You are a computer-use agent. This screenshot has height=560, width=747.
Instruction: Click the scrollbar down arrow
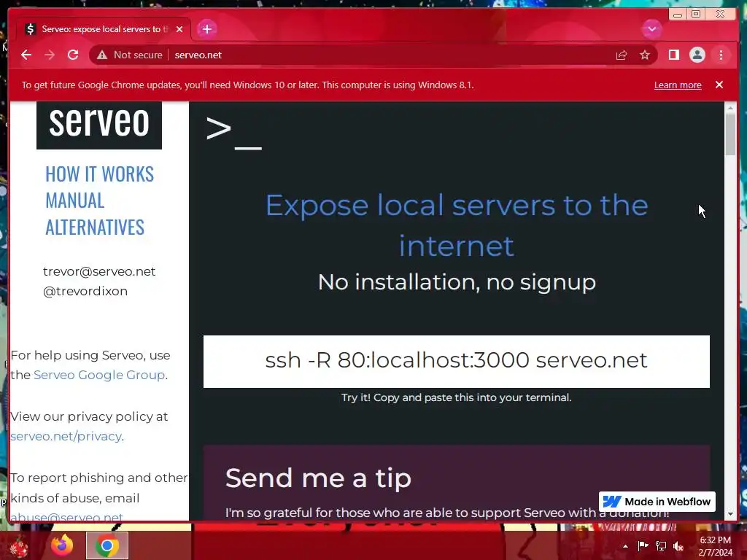pos(730,514)
